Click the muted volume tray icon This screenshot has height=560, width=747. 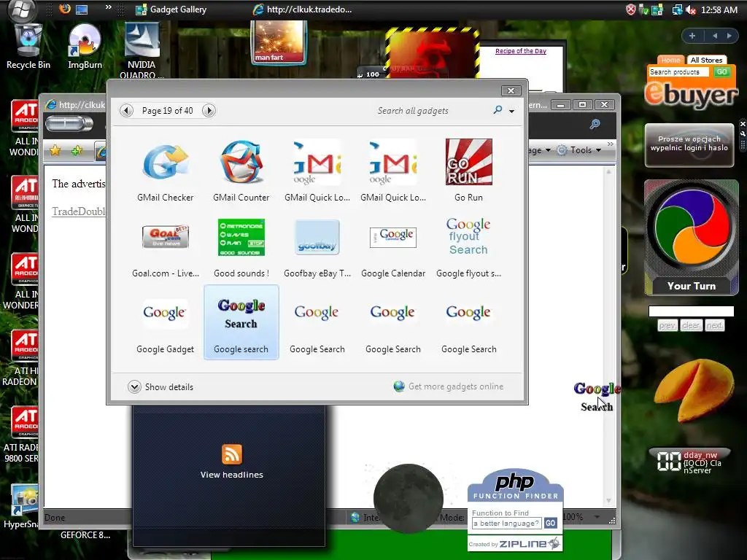[x=690, y=9]
